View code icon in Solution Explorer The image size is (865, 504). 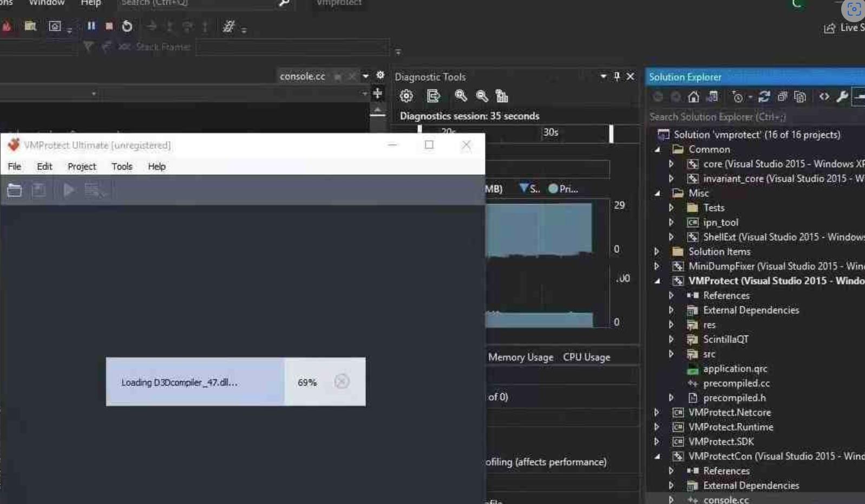(824, 96)
